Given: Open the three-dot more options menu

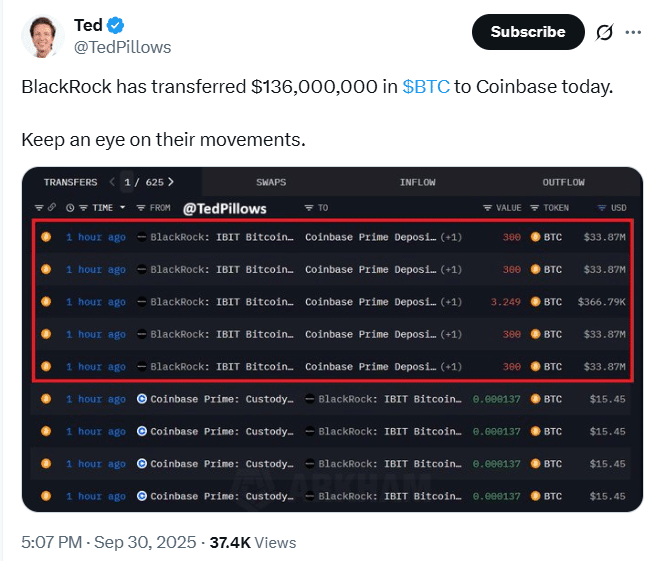Looking at the screenshot, I should tap(633, 32).
